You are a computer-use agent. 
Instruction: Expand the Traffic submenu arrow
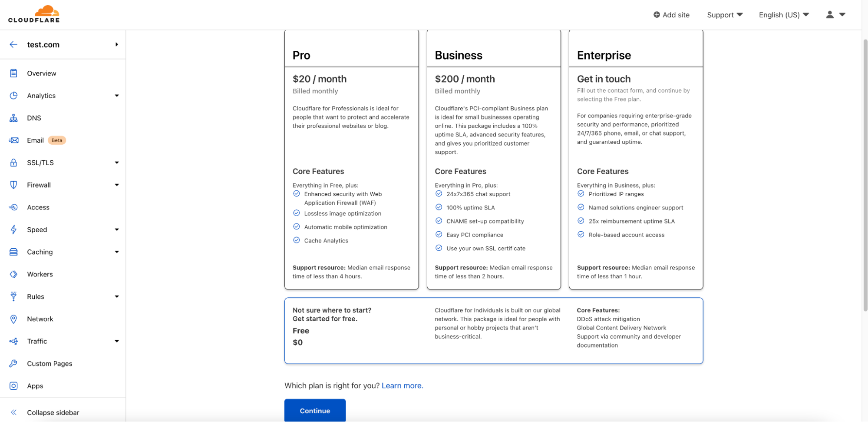(117, 341)
